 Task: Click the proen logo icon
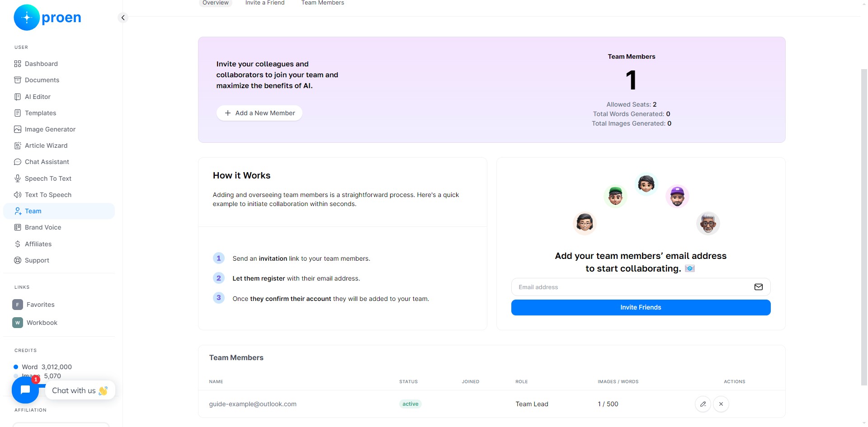[27, 18]
